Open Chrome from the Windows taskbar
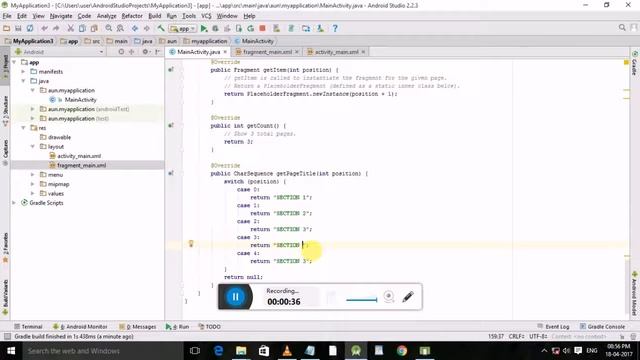Screen dimensions: 640x360 [402, 351]
